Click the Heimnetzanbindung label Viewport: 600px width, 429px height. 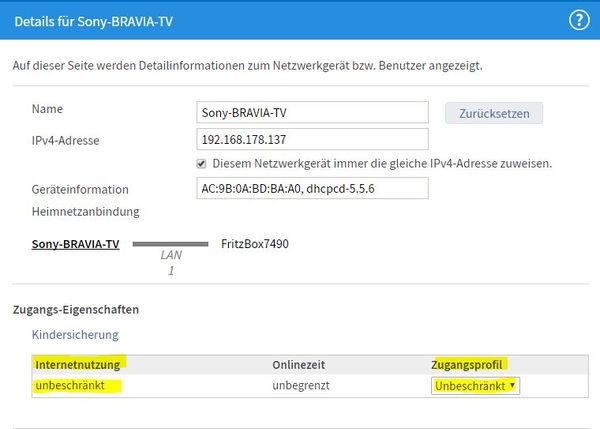pos(85,212)
